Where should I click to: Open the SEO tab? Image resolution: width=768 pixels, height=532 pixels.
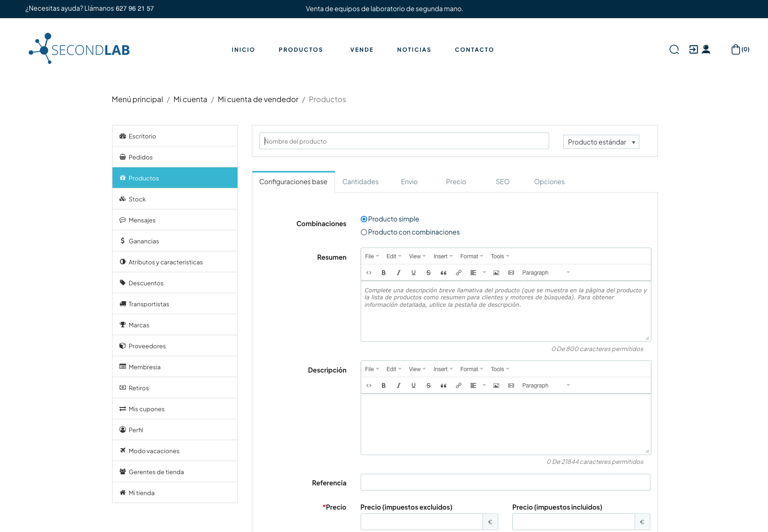[502, 182]
